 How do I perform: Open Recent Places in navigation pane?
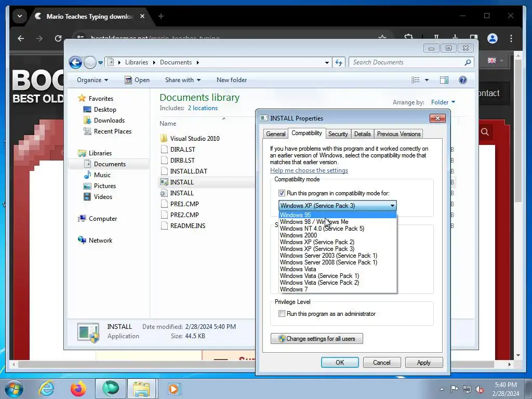(112, 131)
